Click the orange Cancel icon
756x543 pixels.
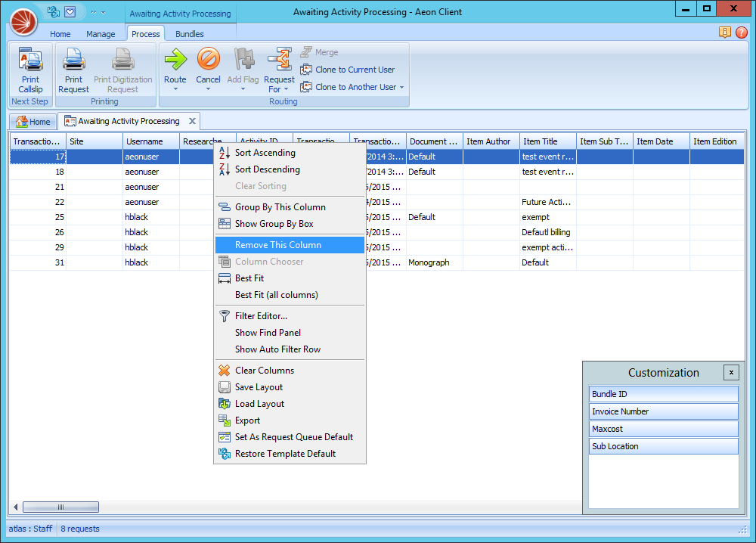point(208,60)
